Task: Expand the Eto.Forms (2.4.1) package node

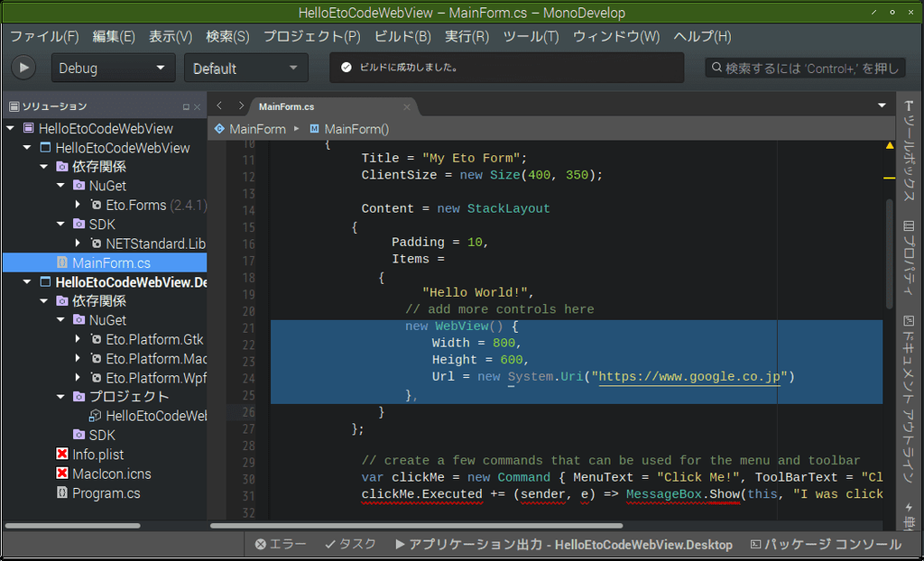Action: click(77, 205)
